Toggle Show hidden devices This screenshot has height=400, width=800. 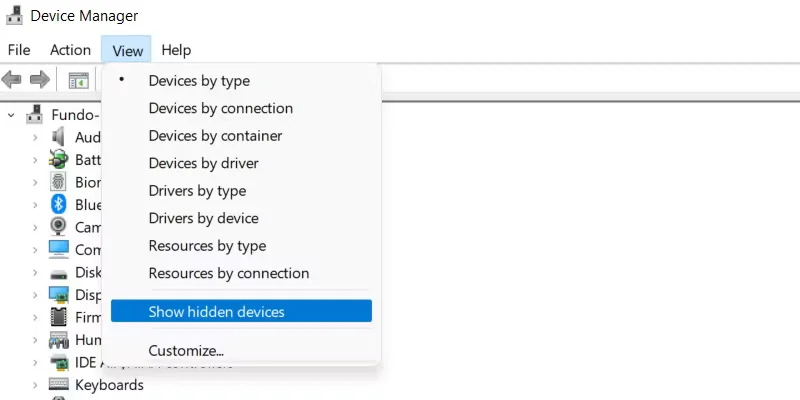(216, 312)
